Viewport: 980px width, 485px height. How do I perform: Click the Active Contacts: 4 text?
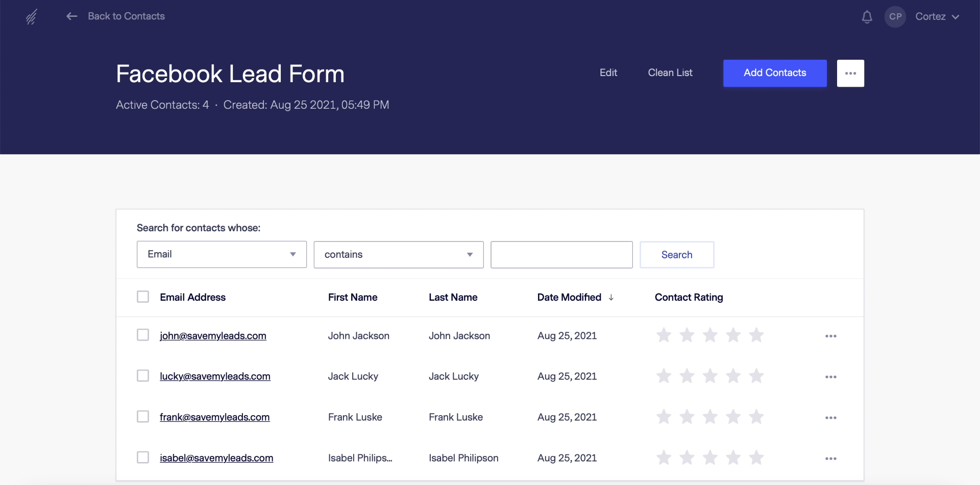coord(162,105)
